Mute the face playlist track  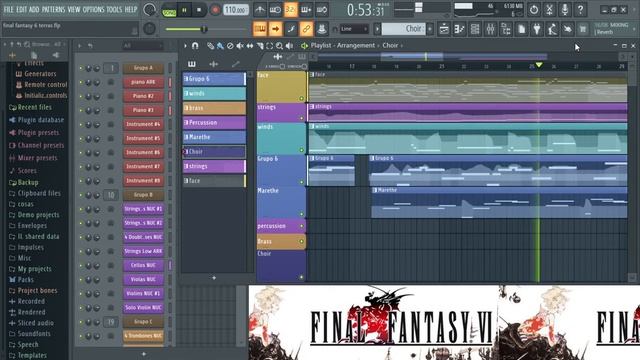tap(302, 98)
